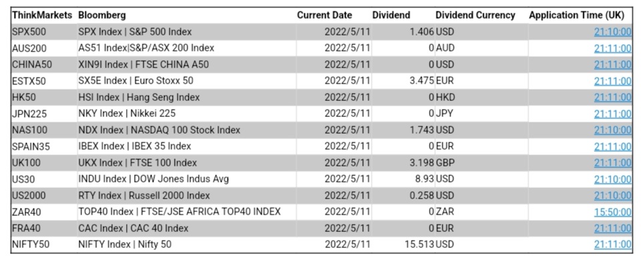This screenshot has width=644, height=256.
Task: Follow the US2000 application time link
Action: [x=613, y=195]
